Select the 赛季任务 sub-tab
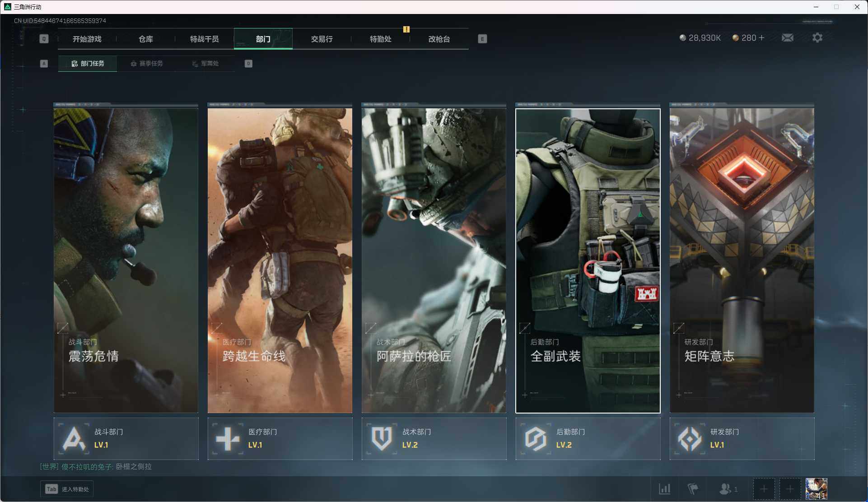 coord(146,64)
